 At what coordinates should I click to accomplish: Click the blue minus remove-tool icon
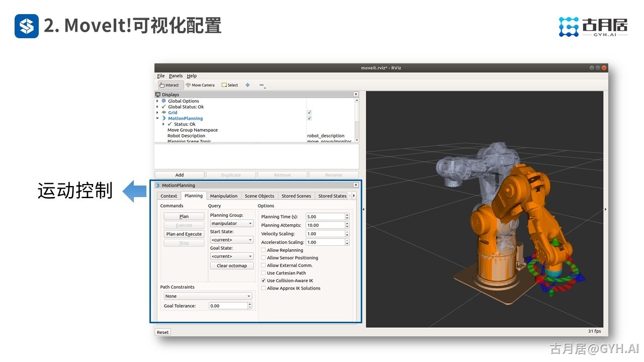pyautogui.click(x=262, y=85)
